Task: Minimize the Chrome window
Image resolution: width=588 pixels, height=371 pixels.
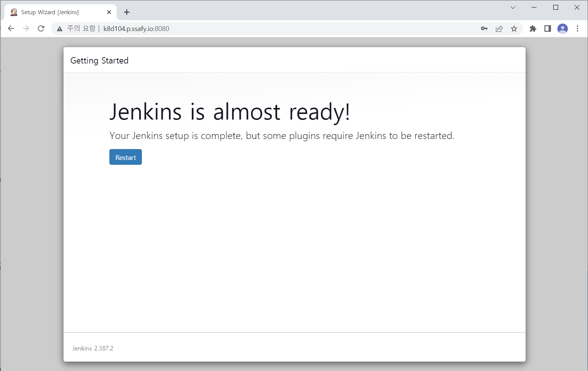Action: coord(534,7)
